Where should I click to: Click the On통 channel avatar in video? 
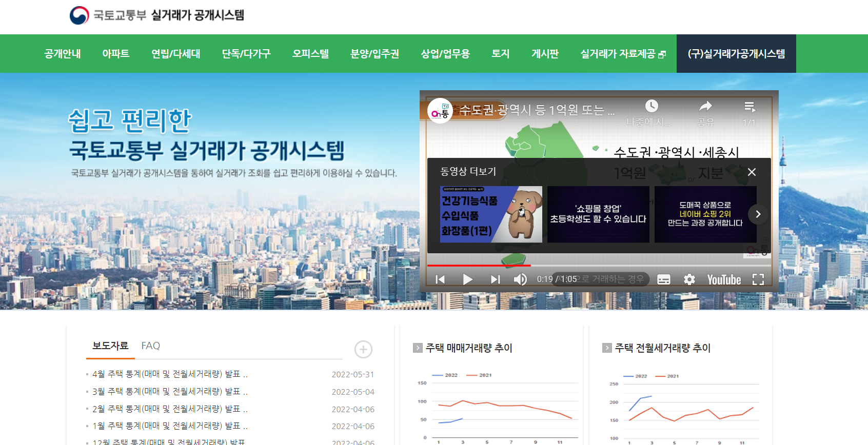coord(440,111)
